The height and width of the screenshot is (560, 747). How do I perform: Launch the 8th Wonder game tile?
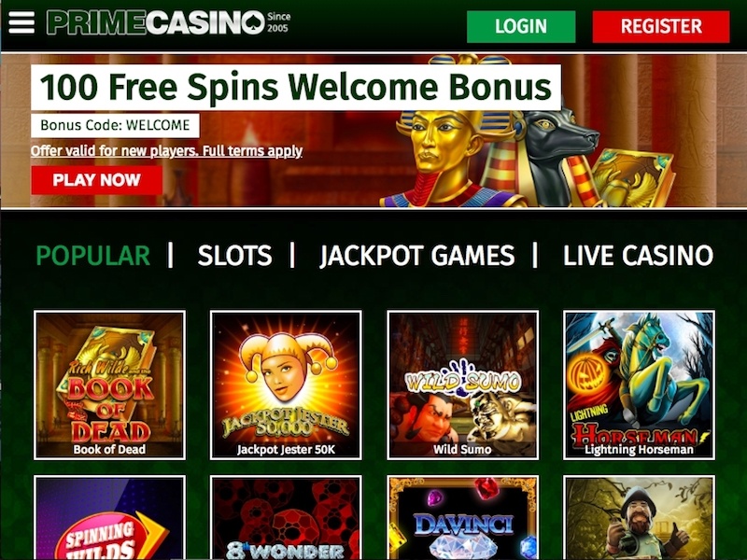286,518
